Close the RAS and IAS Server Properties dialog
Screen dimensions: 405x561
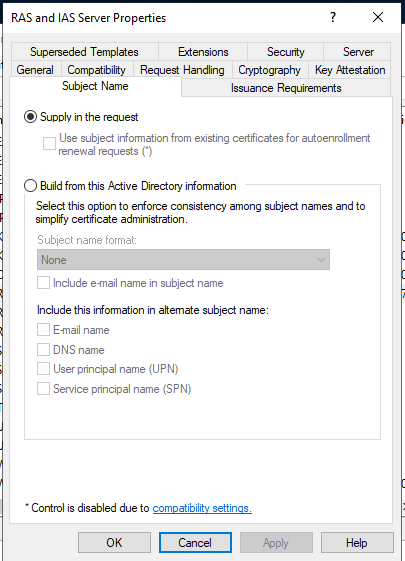coord(378,17)
